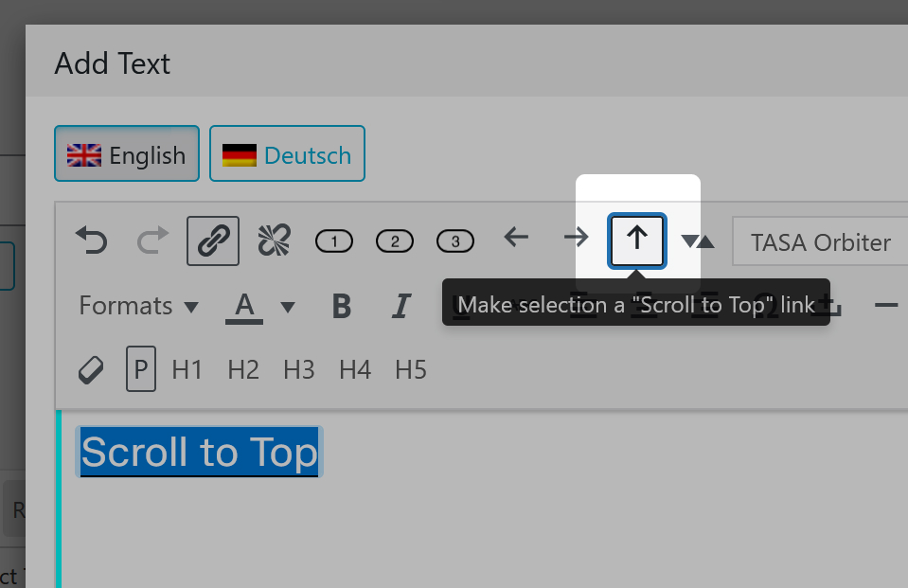Toggle Italic formatting on the selection

point(401,305)
